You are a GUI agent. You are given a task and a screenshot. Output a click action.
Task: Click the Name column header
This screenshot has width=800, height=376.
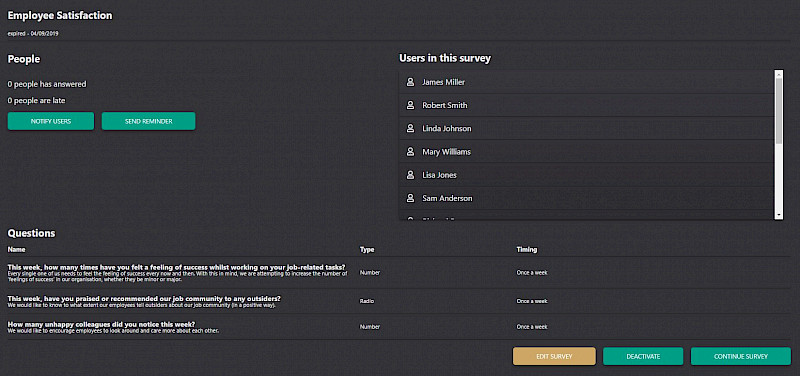click(x=16, y=249)
